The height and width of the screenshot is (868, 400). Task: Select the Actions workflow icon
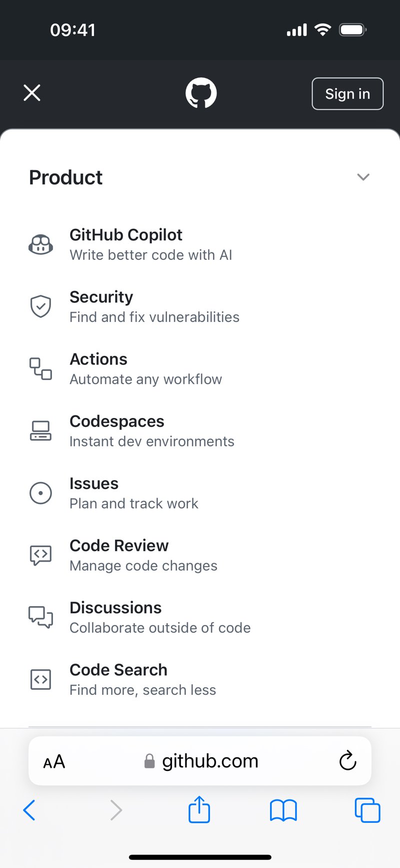pos(40,369)
